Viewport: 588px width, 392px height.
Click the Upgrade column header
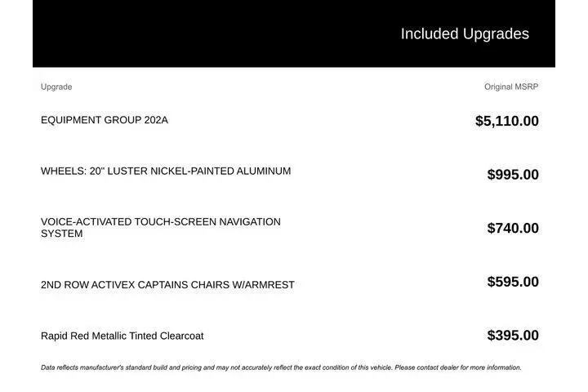[x=56, y=87]
